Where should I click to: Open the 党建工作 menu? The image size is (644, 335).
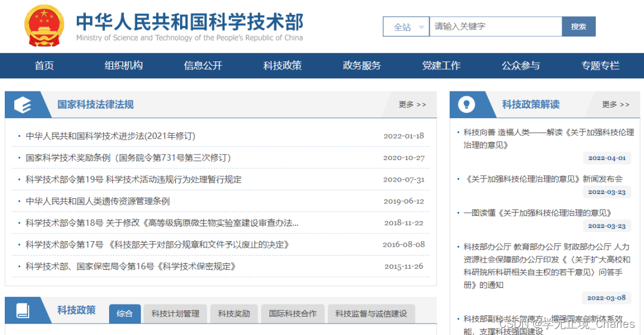tap(441, 66)
